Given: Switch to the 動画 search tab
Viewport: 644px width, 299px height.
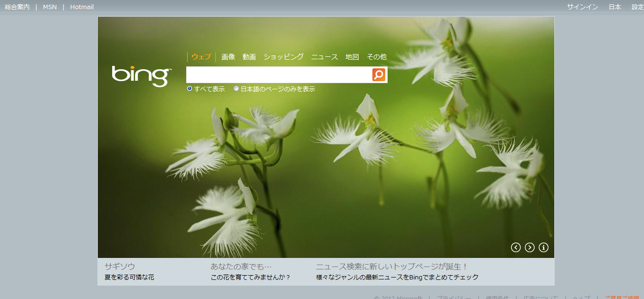Looking at the screenshot, I should point(249,57).
